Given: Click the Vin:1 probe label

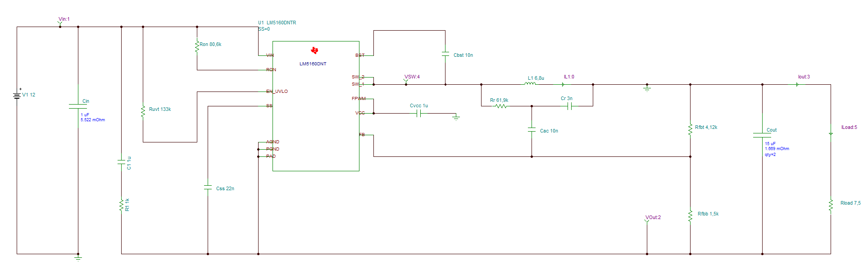Looking at the screenshot, I should (x=64, y=19).
